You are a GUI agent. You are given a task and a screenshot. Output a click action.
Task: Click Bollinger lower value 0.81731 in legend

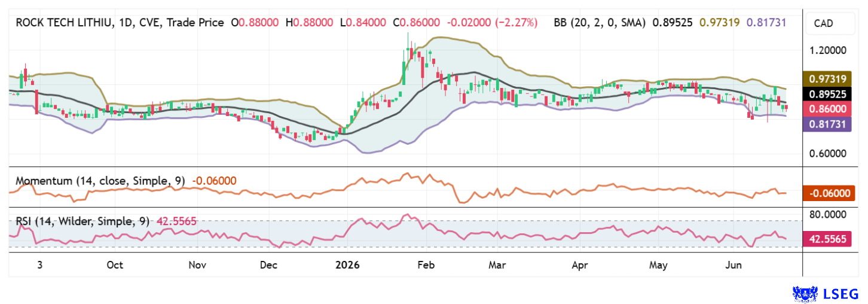click(x=766, y=23)
